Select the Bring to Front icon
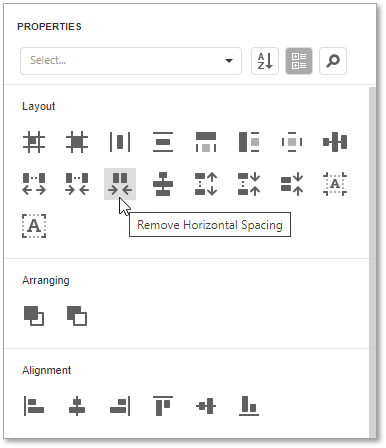This screenshot has width=386, height=448. (x=34, y=315)
